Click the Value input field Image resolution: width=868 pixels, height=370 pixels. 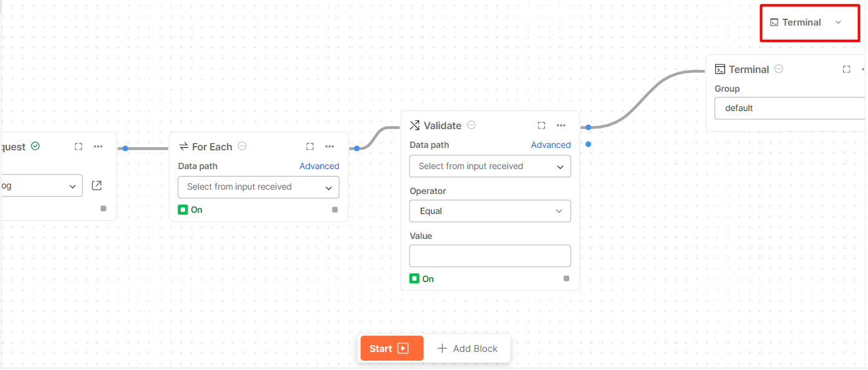(x=490, y=256)
